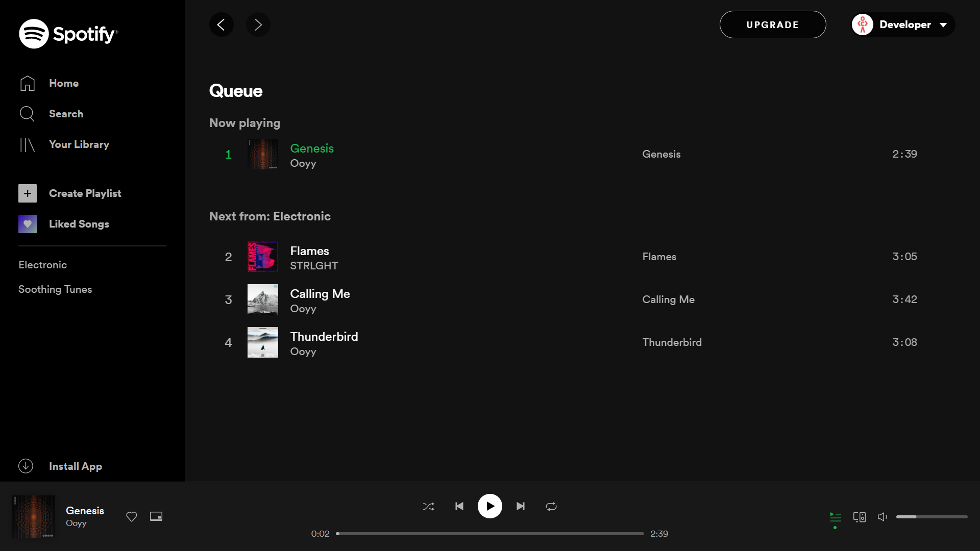Image resolution: width=980 pixels, height=551 pixels.
Task: Expand the Developer account dropdown
Action: (903, 24)
